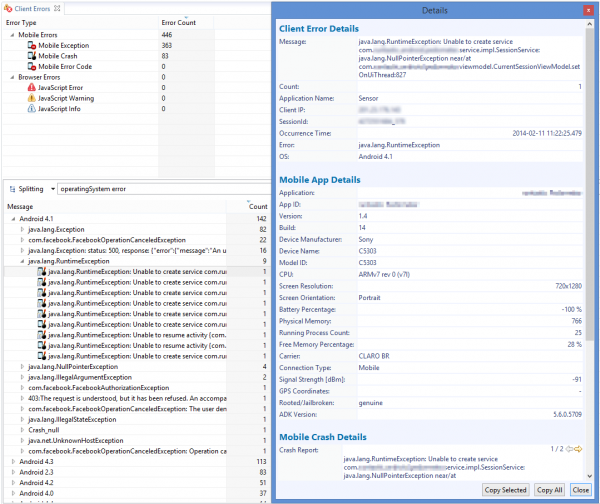600x504 pixels.
Task: Click the JavaScript Info icon
Action: (x=32, y=109)
